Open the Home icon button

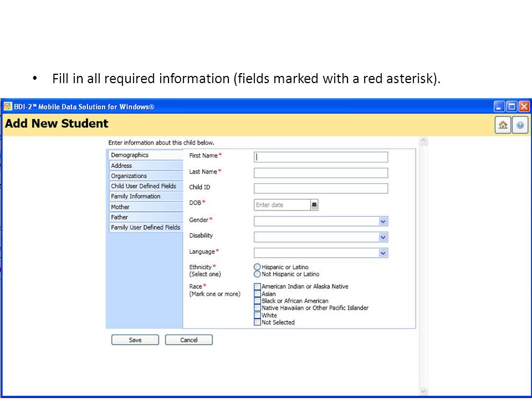pos(503,125)
